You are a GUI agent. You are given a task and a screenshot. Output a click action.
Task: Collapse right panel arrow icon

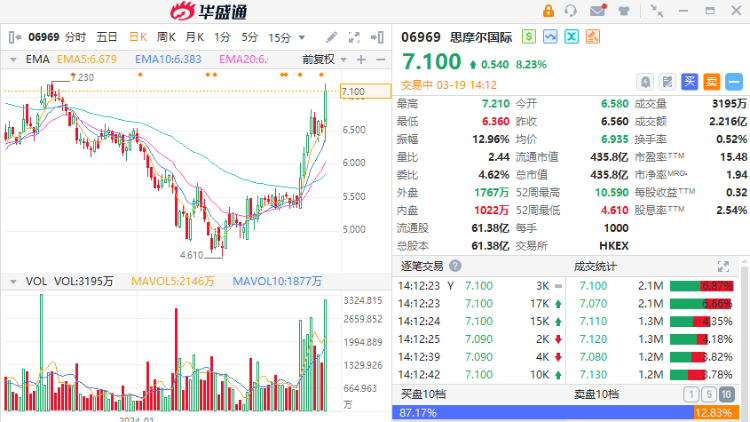(x=377, y=37)
